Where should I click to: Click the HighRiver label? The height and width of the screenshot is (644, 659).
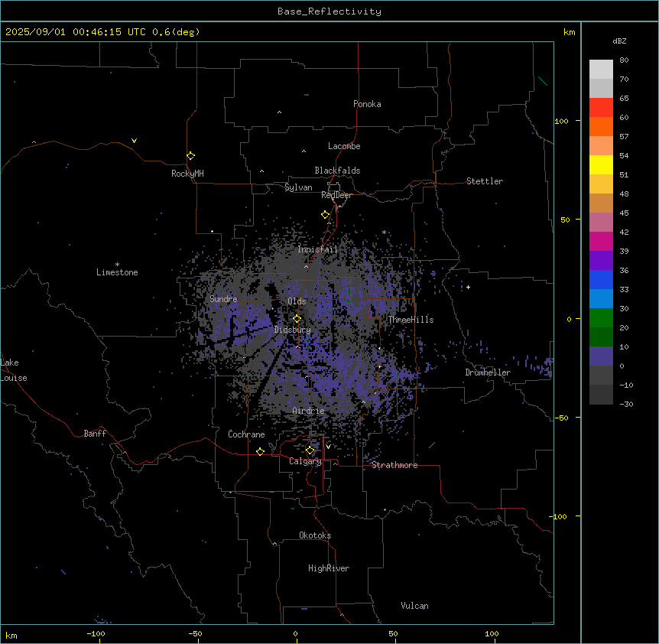click(328, 568)
